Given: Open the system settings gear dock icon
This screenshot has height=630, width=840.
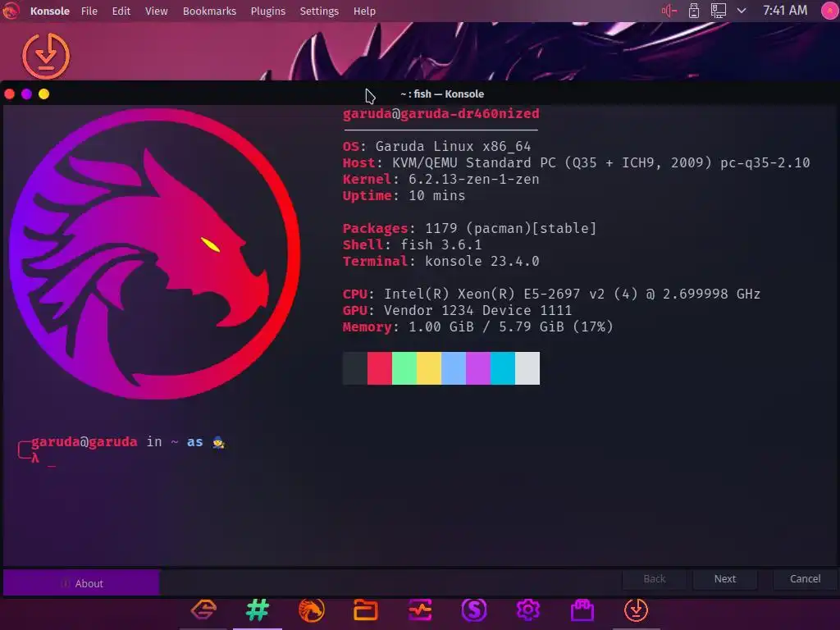Looking at the screenshot, I should pyautogui.click(x=528, y=609).
